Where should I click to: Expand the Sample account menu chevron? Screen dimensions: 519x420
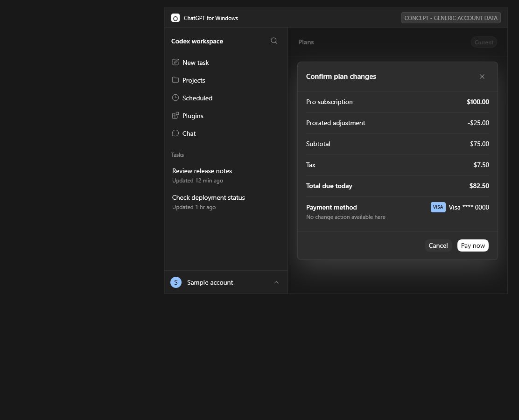click(276, 282)
